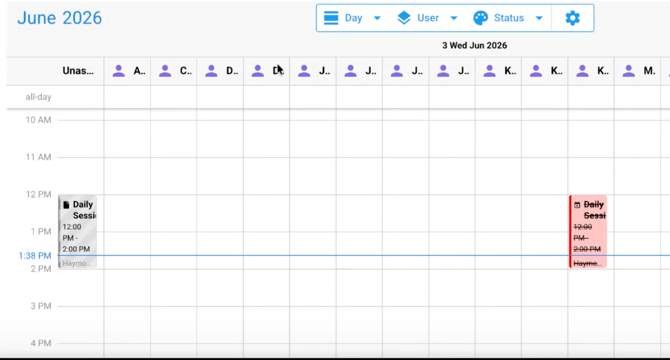Click the User grouping layers icon
The width and height of the screenshot is (670, 360).
pos(404,18)
